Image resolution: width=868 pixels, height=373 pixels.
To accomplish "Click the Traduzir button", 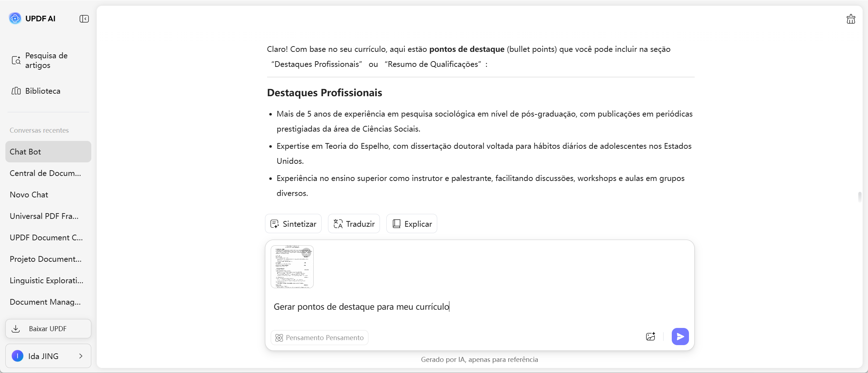I will tap(354, 224).
